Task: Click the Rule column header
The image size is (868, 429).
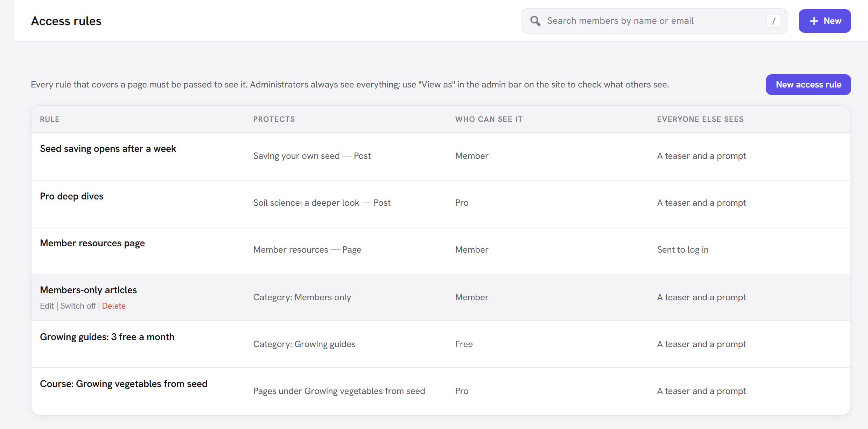Action: pos(50,119)
